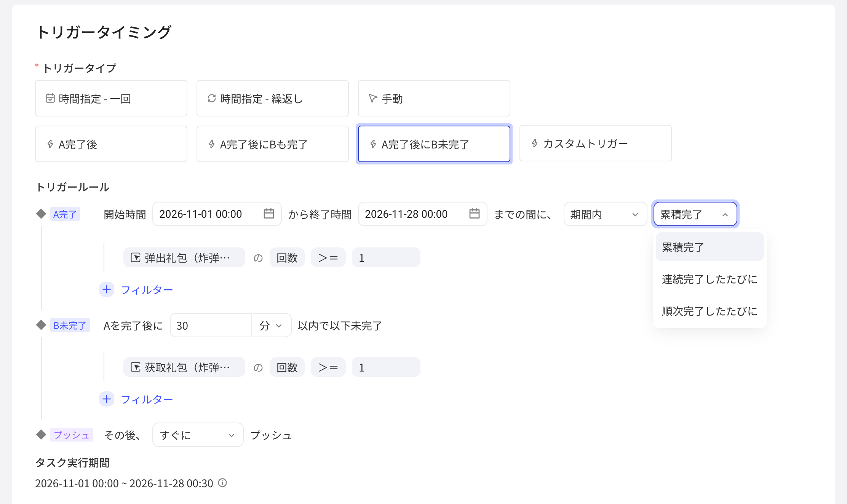This screenshot has width=847, height=504.
Task: Open the start time calendar icon
Action: coord(269,214)
